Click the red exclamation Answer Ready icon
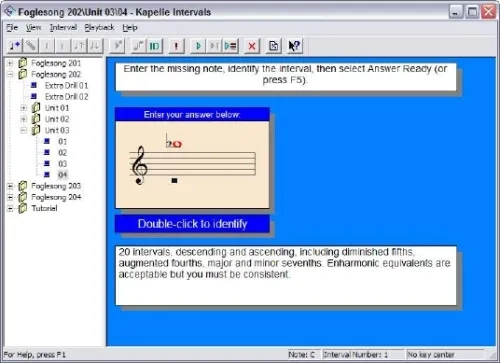The height and width of the screenshot is (363, 500). pos(176,46)
